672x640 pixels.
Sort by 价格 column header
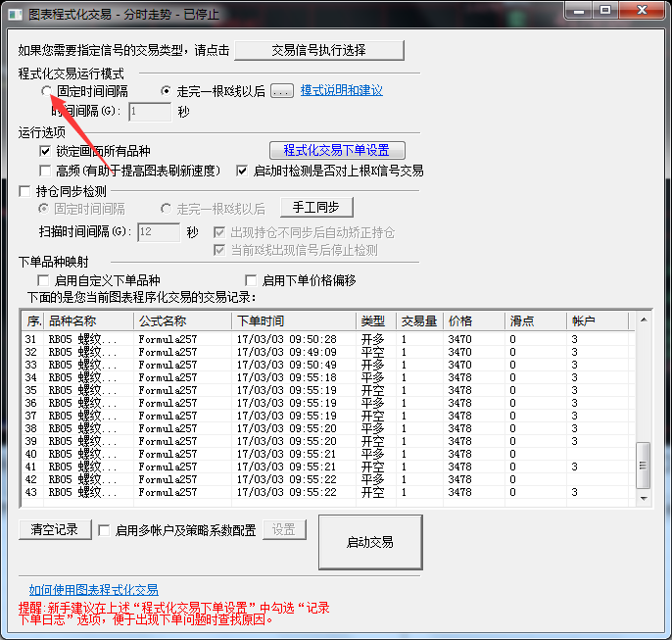coord(474,321)
